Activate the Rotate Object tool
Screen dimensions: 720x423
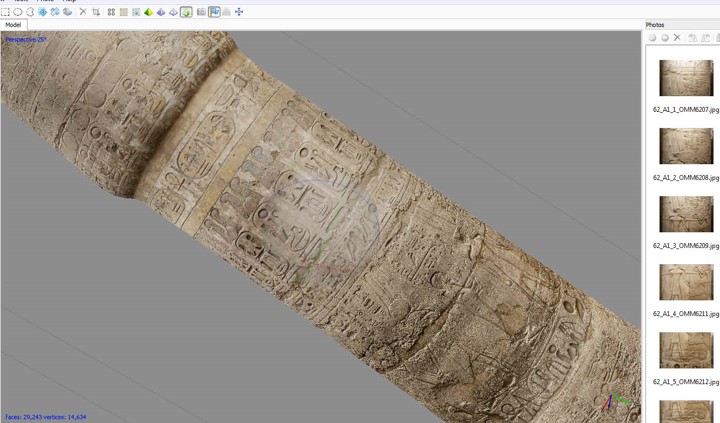[68, 12]
